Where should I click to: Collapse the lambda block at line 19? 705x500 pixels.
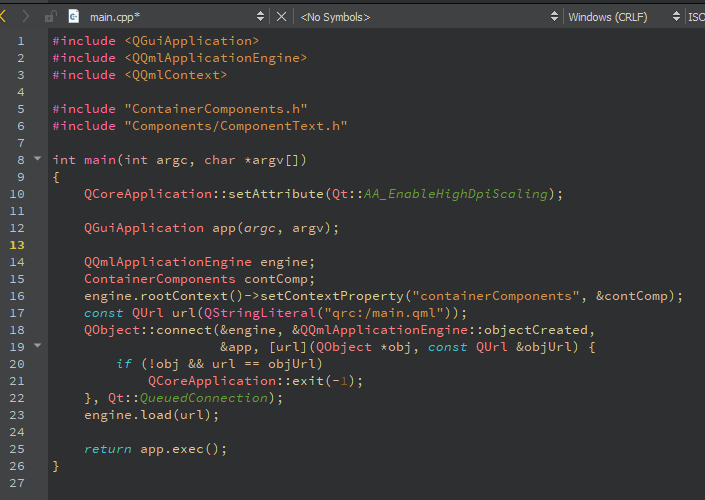(x=38, y=346)
